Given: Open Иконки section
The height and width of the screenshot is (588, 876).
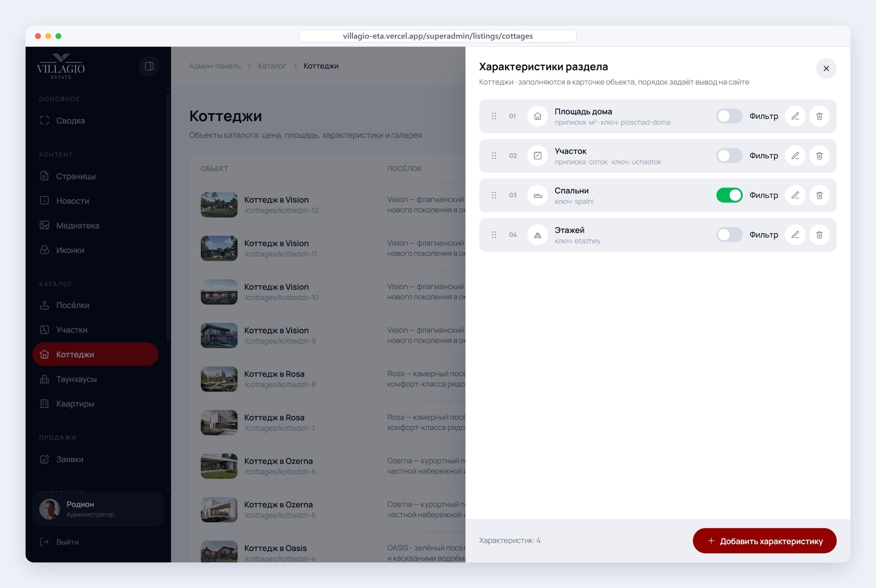Looking at the screenshot, I should pos(95,250).
